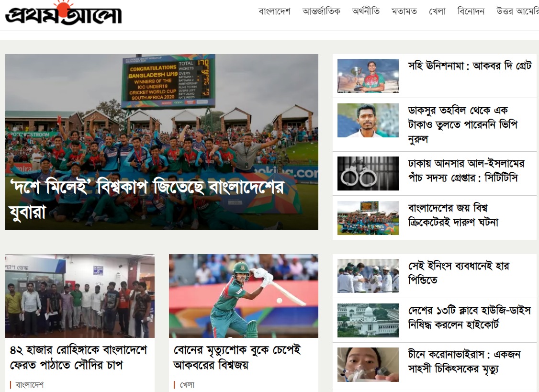Viewport: 539px width, 392px height.
Task: Read সহি উনিশনামা : আকবর দি গ্রেট
Action: (x=470, y=65)
